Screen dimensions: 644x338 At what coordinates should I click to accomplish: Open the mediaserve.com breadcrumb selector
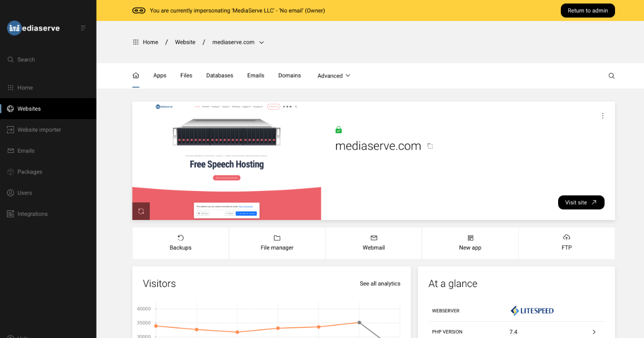[x=261, y=42]
